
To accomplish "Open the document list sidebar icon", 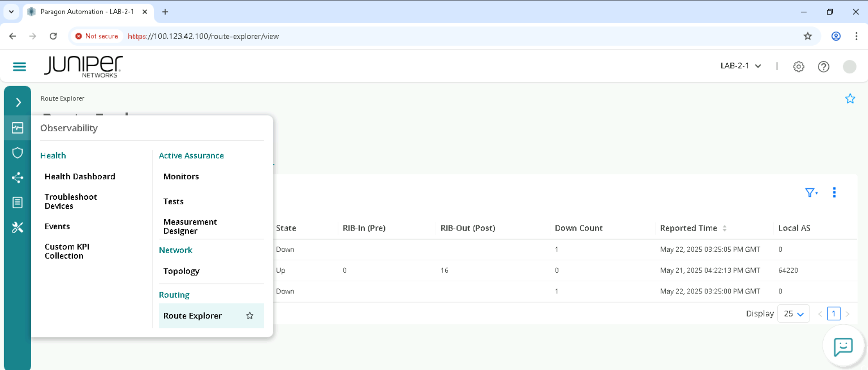I will [18, 202].
